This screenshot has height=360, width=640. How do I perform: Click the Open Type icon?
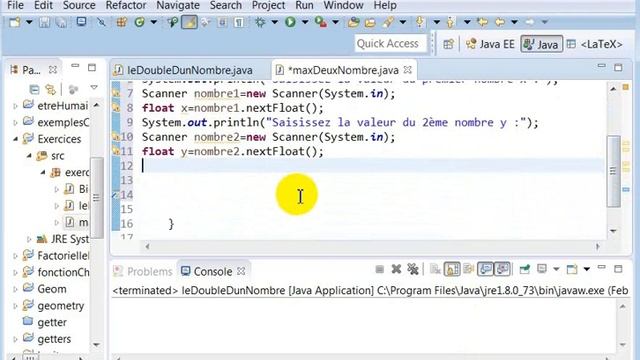[x=353, y=22]
